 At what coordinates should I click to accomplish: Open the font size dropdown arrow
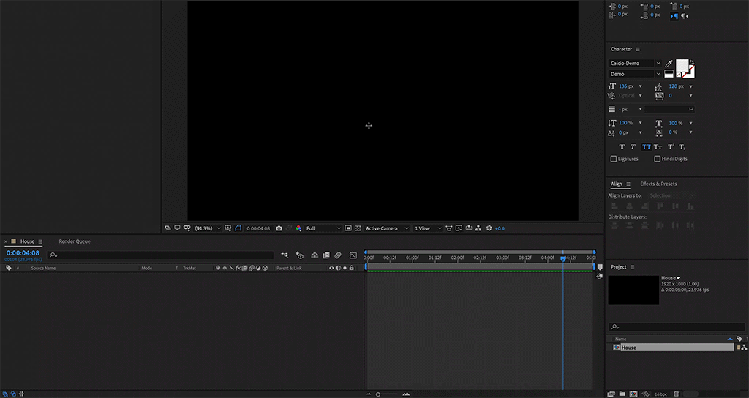[x=640, y=86]
